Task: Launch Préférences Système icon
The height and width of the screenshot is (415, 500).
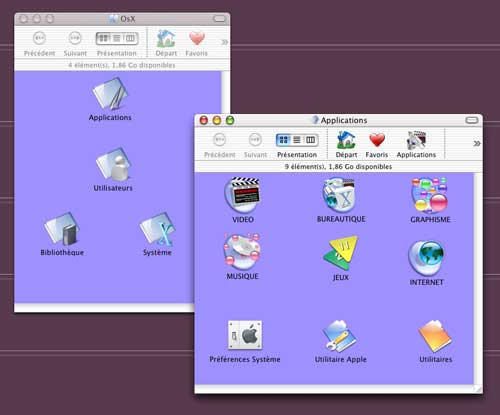Action: point(245,335)
